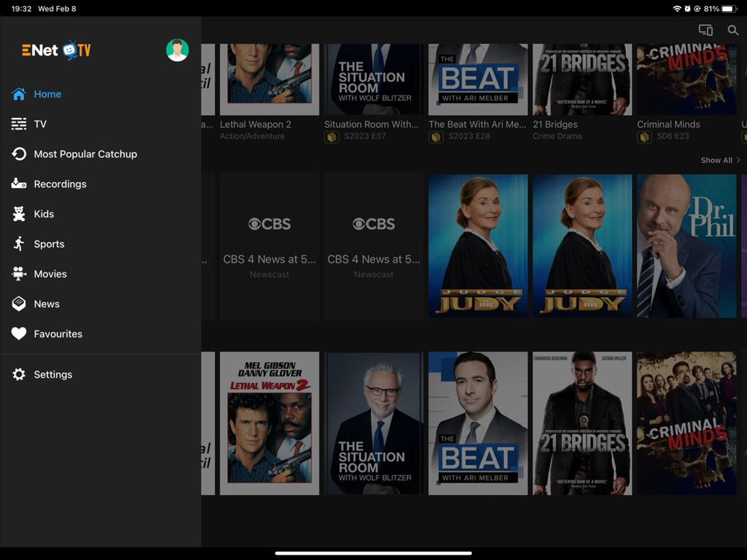Click Movies label in sidebar
The height and width of the screenshot is (560, 747).
[50, 274]
